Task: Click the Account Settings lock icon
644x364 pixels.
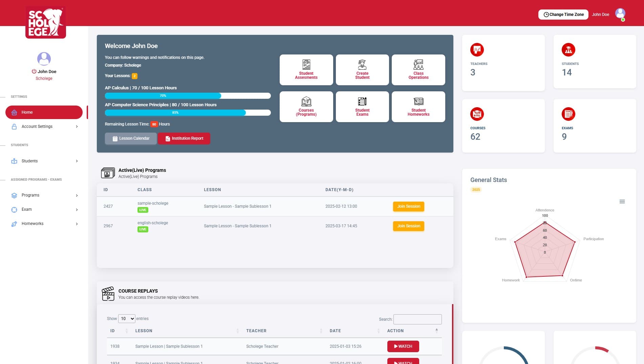Action: pos(14,127)
